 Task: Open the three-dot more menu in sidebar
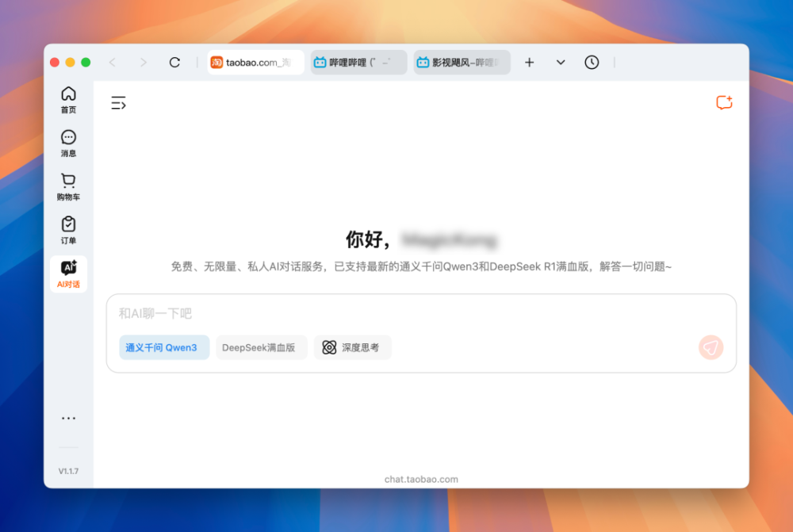[68, 418]
